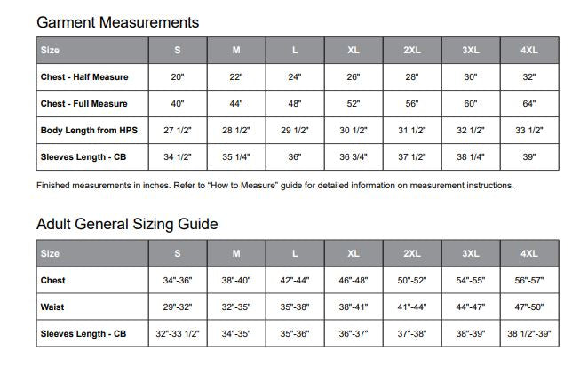Click the 38"-41" waist range cell
Screen dimensions: 588x367
pyautogui.click(x=354, y=307)
